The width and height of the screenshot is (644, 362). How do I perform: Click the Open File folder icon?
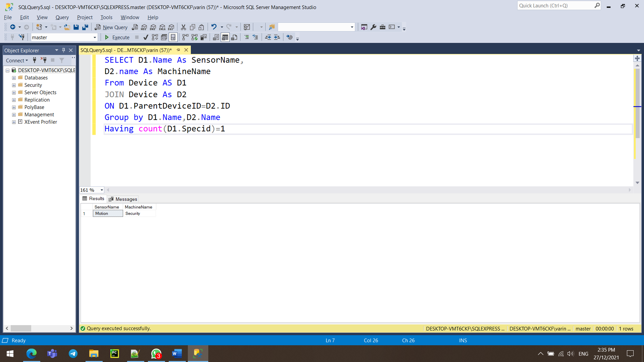(67, 27)
